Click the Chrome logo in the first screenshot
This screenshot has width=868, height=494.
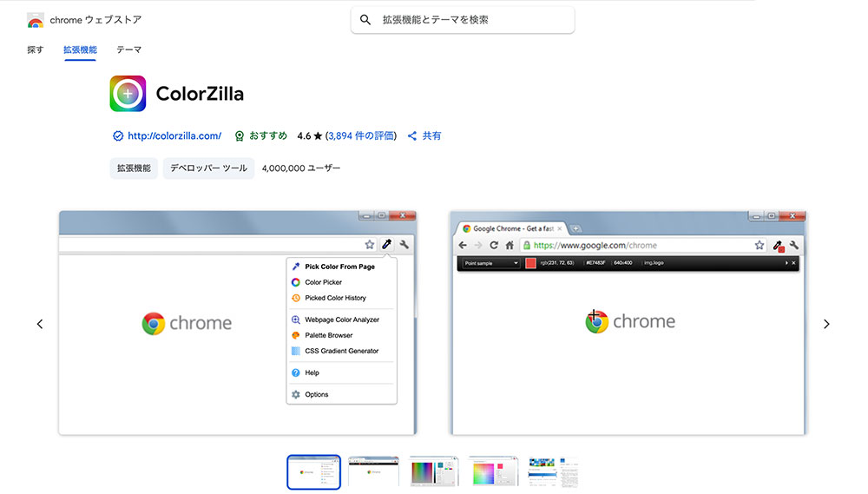(x=154, y=324)
